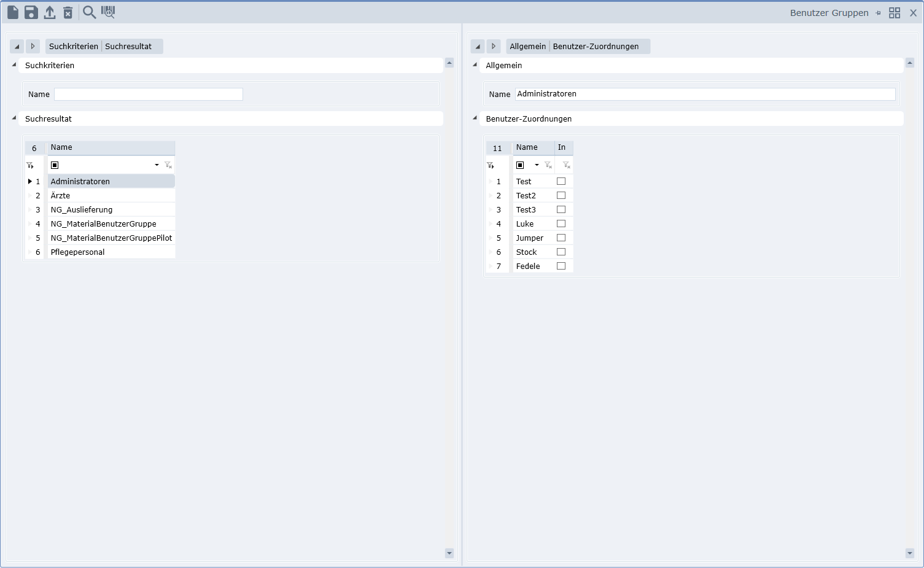Select the Ärzte group row
Screen dimensions: 924x568
[111, 195]
